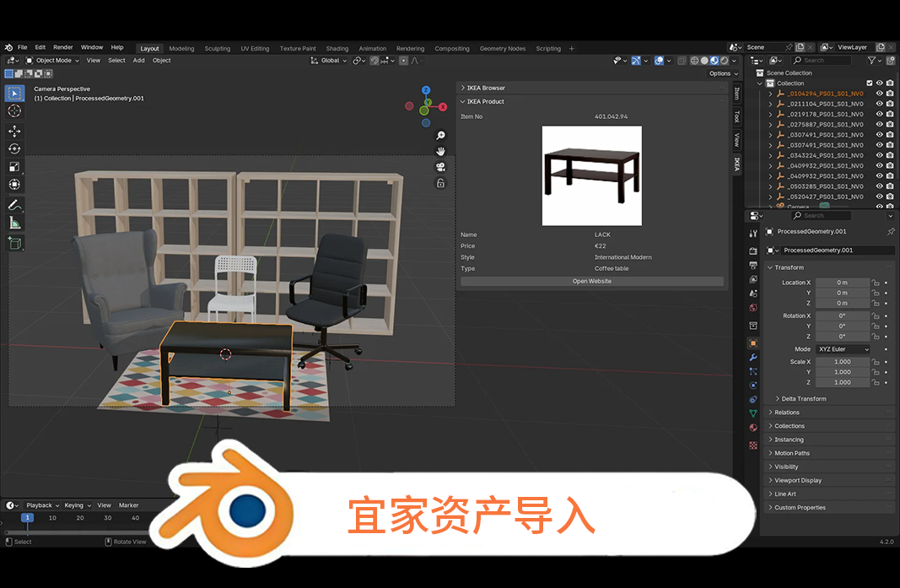
Task: Toggle the lock camera to view icon
Action: click(440, 184)
